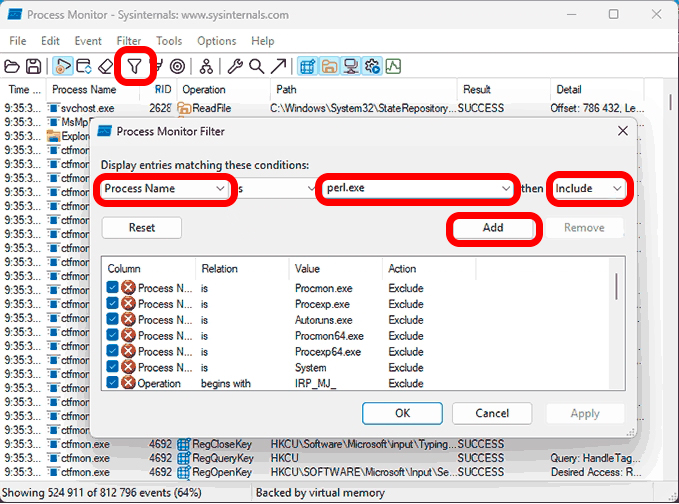Image resolution: width=679 pixels, height=504 pixels.
Task: Open the Options menu
Action: pos(216,41)
